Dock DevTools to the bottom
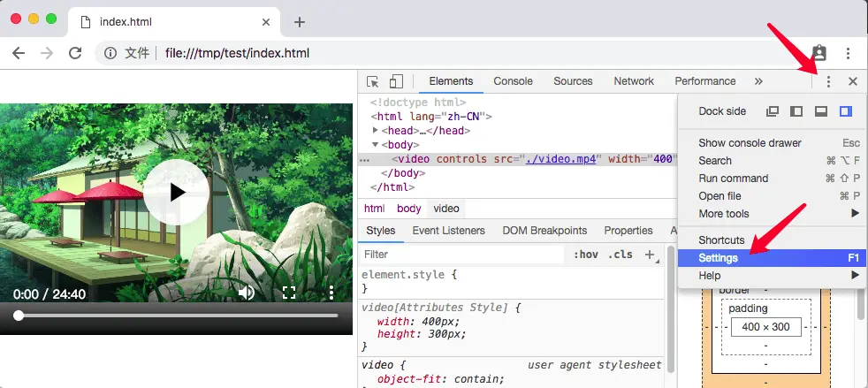 (x=821, y=111)
